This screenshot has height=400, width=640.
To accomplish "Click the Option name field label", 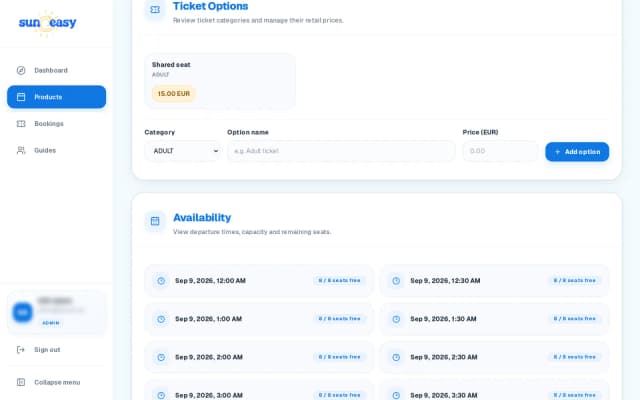I will pyautogui.click(x=248, y=132).
